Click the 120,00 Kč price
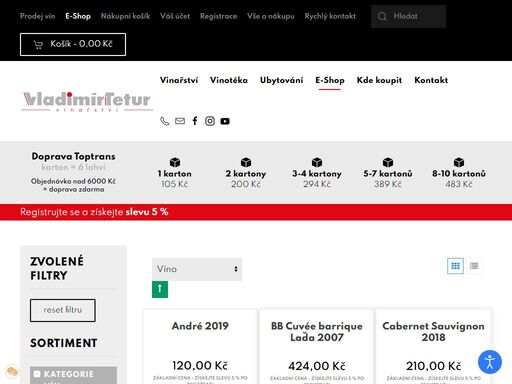The height and width of the screenshot is (384, 512). pyautogui.click(x=200, y=366)
